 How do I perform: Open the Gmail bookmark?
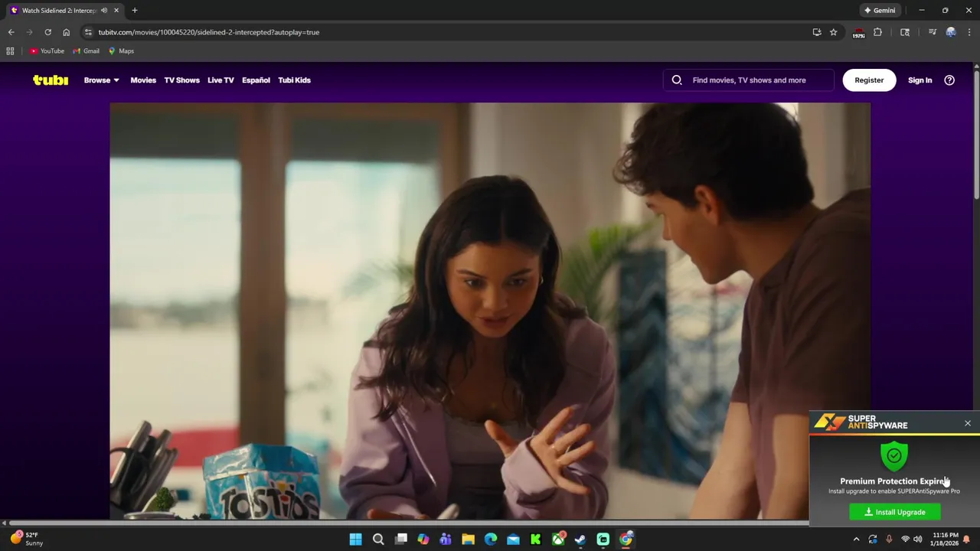click(x=86, y=51)
